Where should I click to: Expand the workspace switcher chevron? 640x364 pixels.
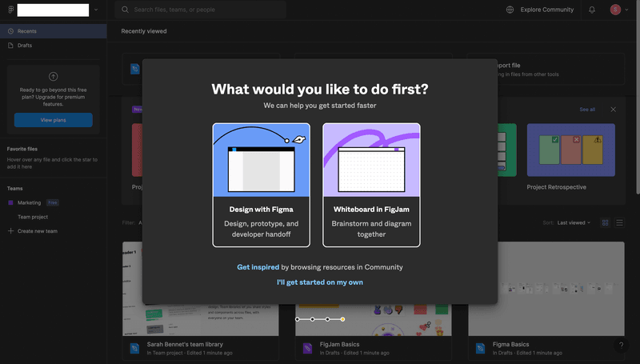96,10
